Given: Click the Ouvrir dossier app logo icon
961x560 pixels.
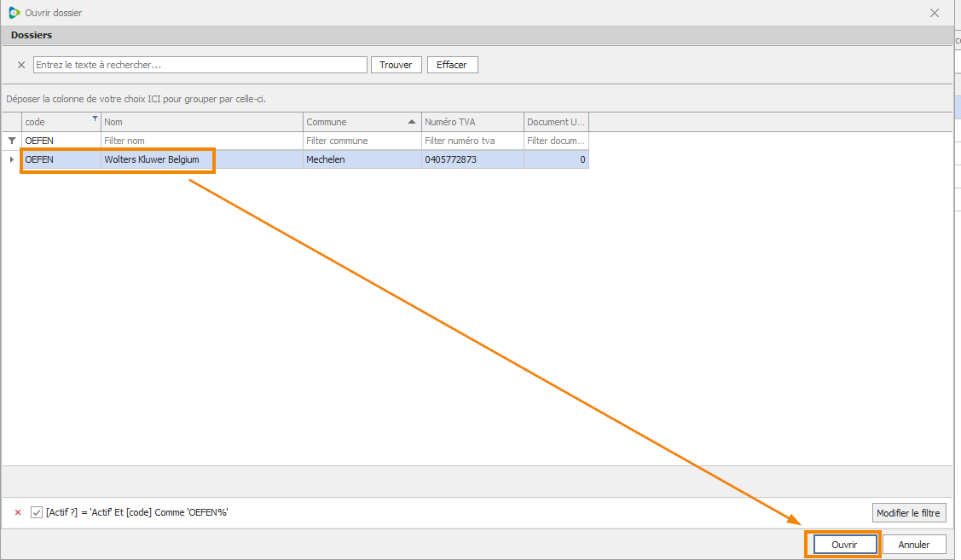Looking at the screenshot, I should coord(14,12).
